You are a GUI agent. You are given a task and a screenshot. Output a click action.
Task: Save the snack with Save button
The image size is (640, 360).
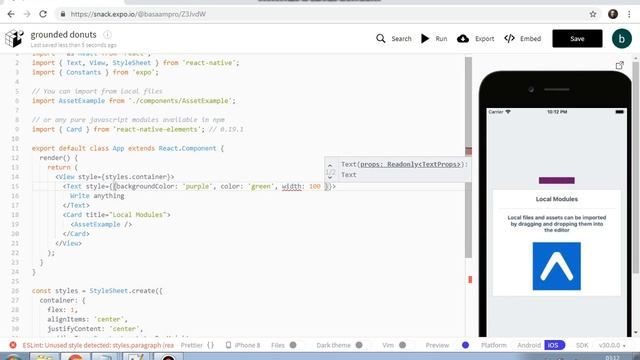point(577,38)
